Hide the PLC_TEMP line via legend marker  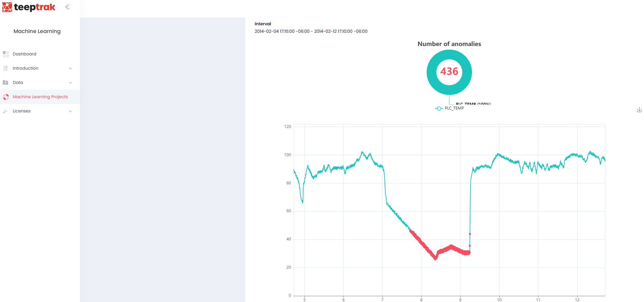point(439,108)
